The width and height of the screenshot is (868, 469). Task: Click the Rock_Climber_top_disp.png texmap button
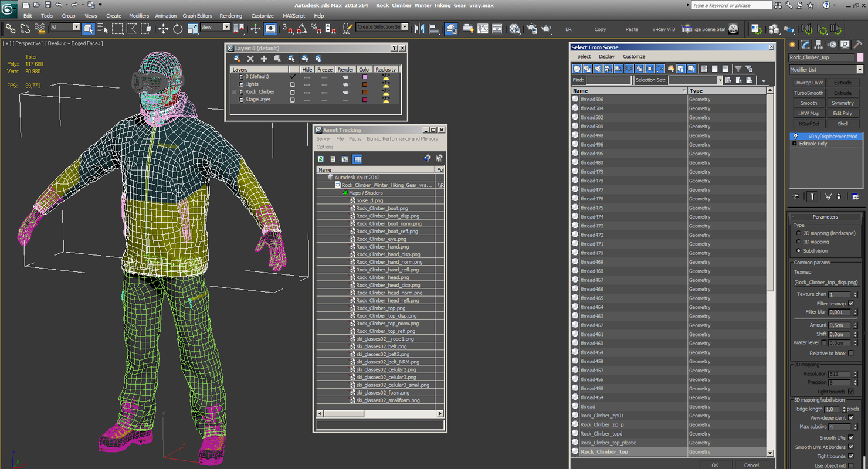826,283
